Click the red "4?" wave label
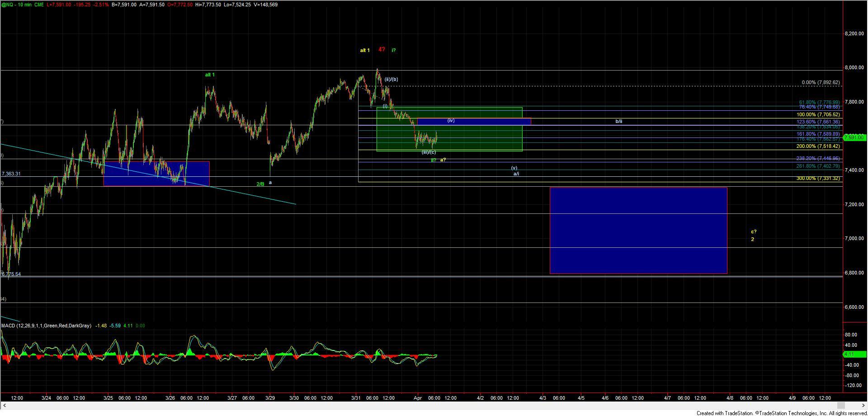The width and height of the screenshot is (868, 416). tap(382, 50)
